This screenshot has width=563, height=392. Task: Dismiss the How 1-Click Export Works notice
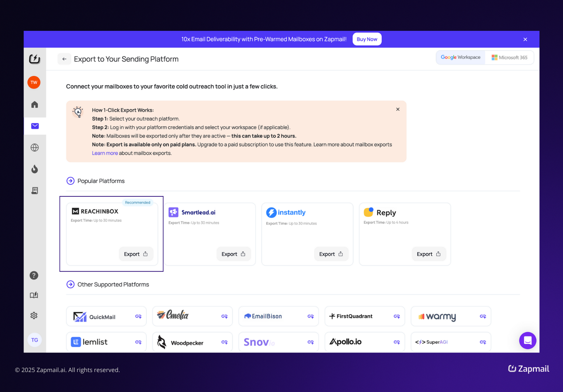[398, 109]
